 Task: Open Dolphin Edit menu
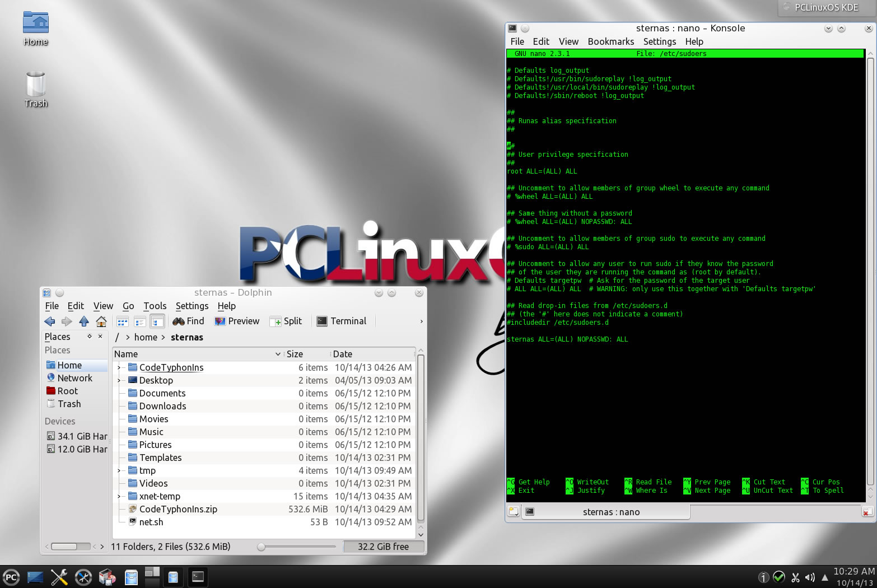tap(76, 306)
